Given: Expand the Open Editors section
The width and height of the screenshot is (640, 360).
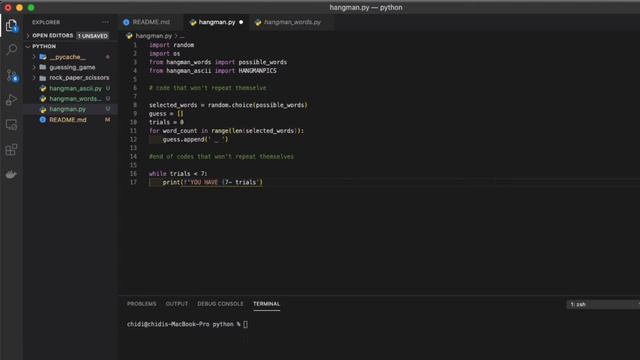Looking at the screenshot, I should coord(28,36).
